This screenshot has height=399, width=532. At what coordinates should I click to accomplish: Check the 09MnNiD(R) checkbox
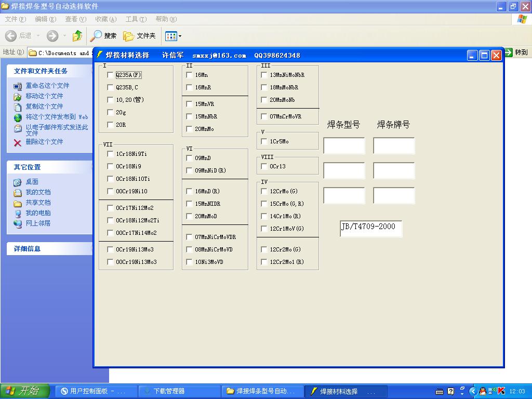[189, 170]
